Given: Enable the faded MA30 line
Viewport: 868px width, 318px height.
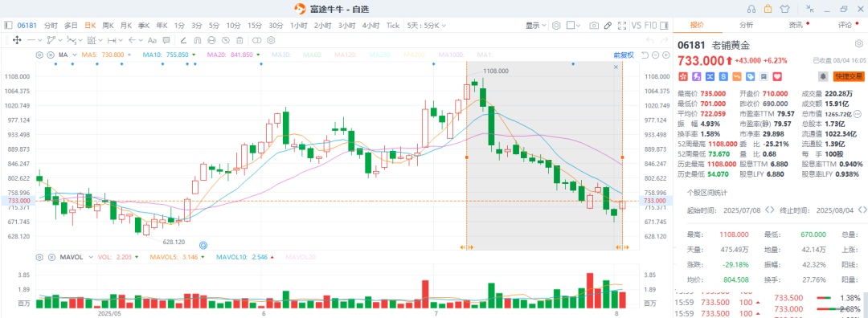Looking at the screenshot, I should coord(281,55).
